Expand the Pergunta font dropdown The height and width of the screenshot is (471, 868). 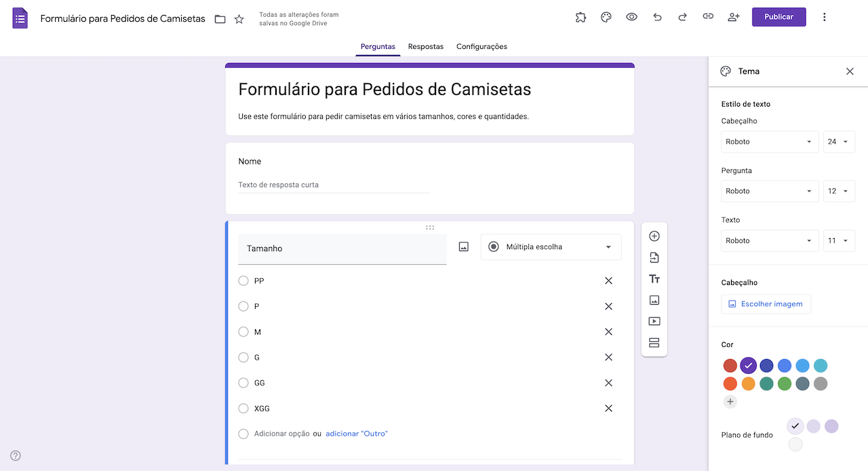(770, 191)
